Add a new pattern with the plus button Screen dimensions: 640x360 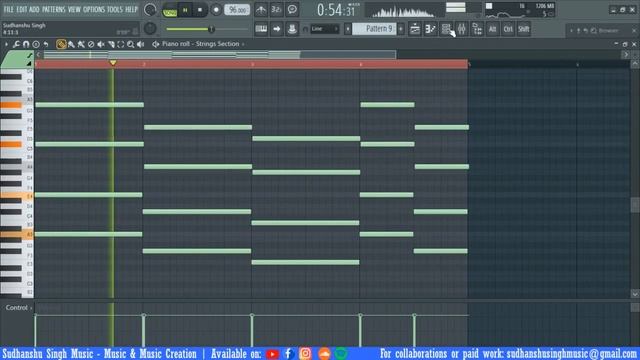401,29
